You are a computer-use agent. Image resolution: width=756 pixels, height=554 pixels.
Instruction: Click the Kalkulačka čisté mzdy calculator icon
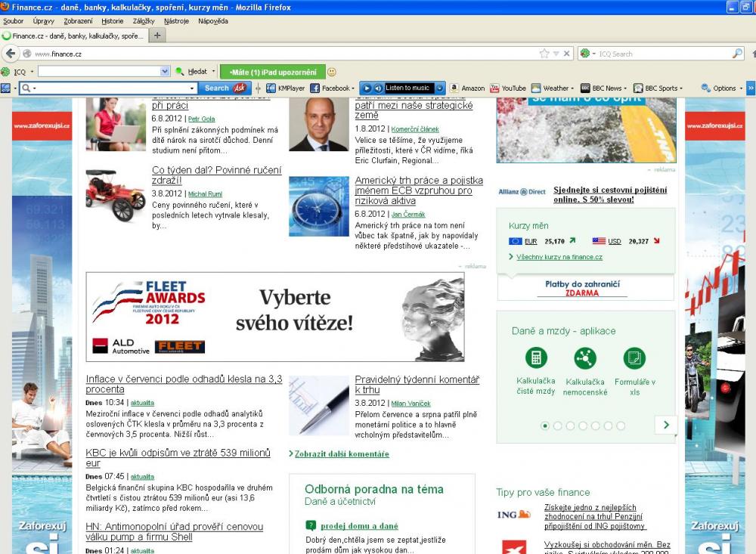tap(536, 357)
